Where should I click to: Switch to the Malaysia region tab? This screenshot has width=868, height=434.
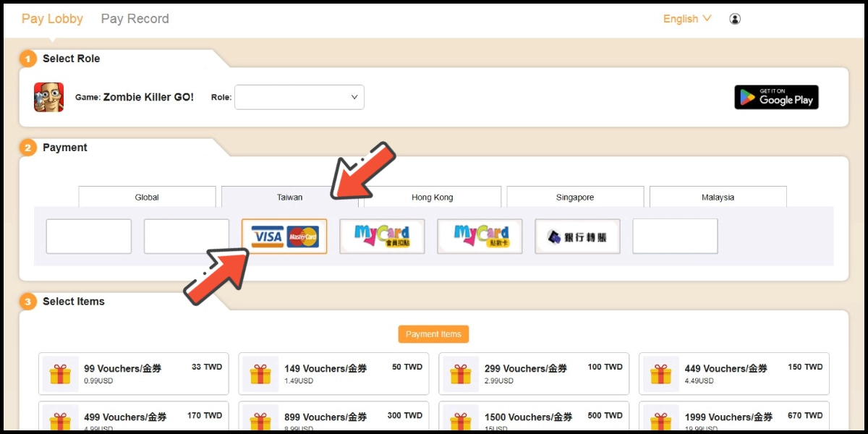718,197
